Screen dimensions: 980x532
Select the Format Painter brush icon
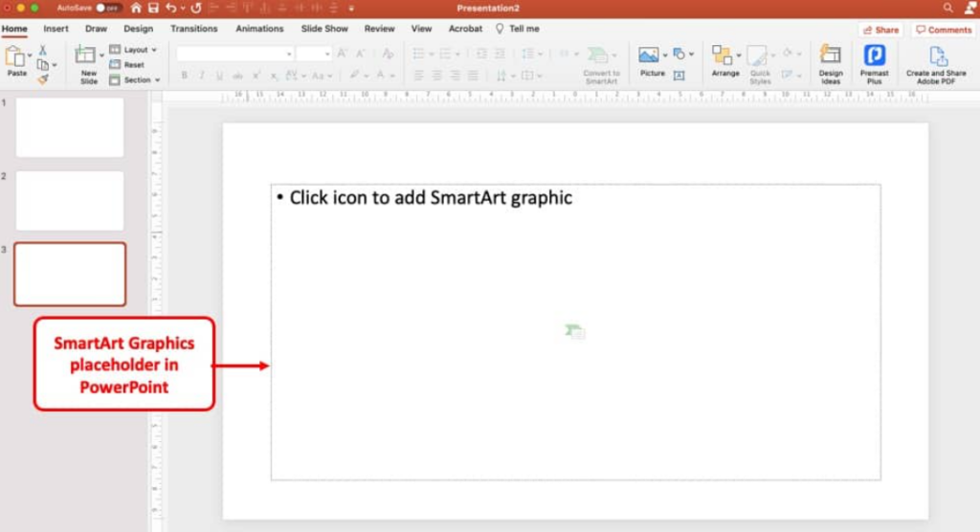[43, 79]
